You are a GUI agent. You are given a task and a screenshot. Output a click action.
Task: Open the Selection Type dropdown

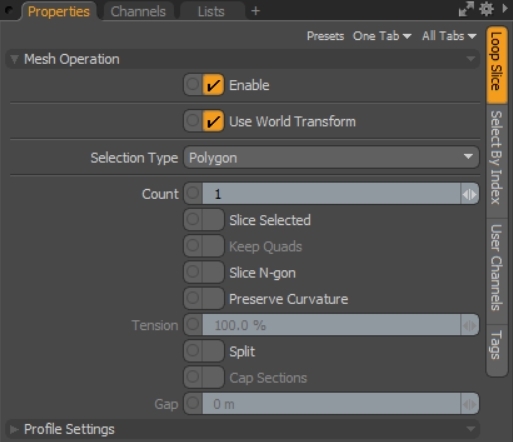pos(331,158)
